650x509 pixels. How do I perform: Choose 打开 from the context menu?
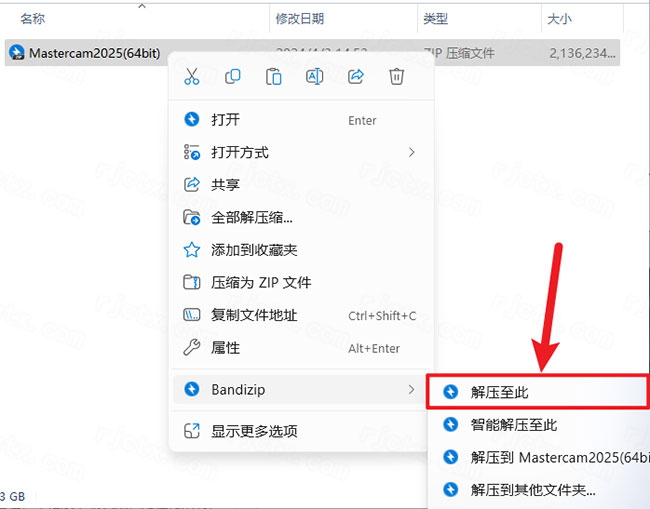[x=301, y=120]
